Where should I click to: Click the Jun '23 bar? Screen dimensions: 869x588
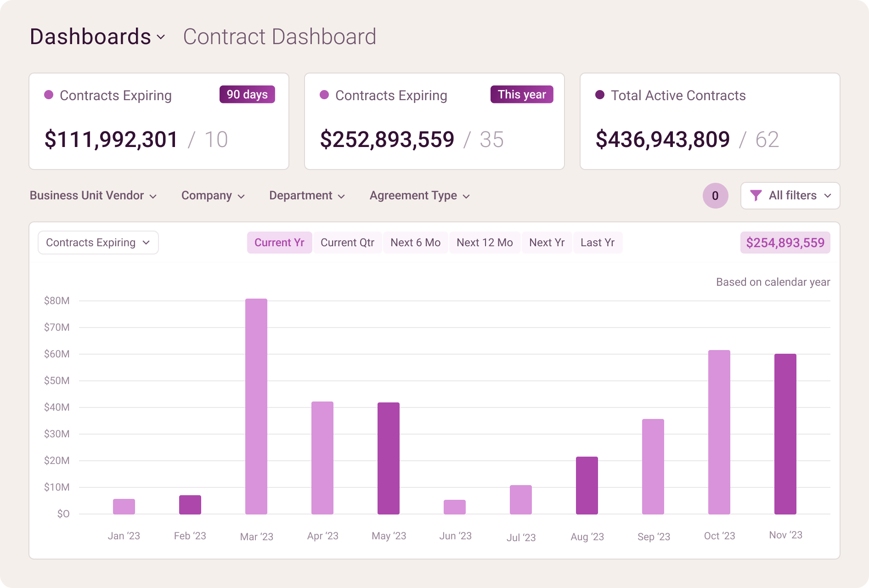point(455,507)
